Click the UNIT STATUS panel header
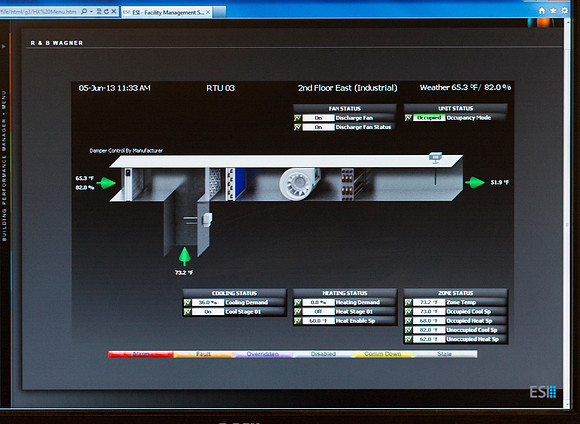The width and height of the screenshot is (580, 424). (x=455, y=108)
